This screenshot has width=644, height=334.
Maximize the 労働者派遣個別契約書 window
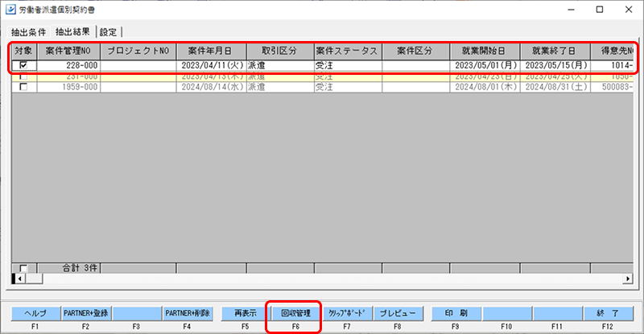point(600,10)
